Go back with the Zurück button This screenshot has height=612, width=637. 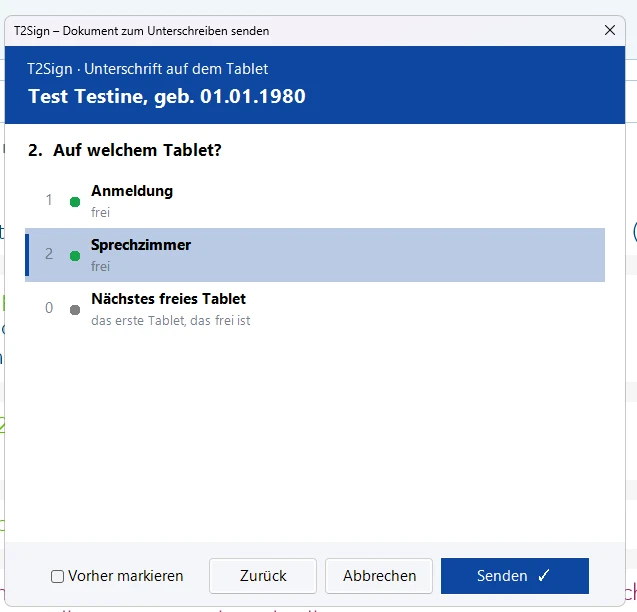263,576
